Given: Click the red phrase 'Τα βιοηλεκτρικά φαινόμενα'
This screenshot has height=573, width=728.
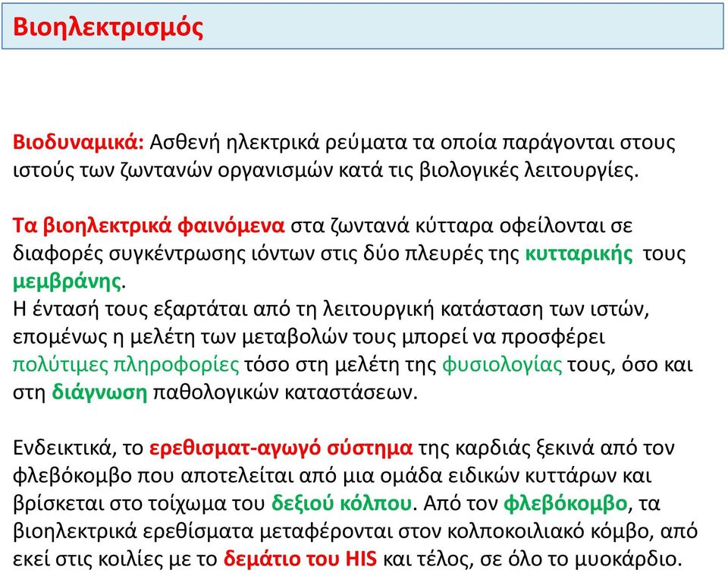Looking at the screenshot, I should pyautogui.click(x=148, y=225).
